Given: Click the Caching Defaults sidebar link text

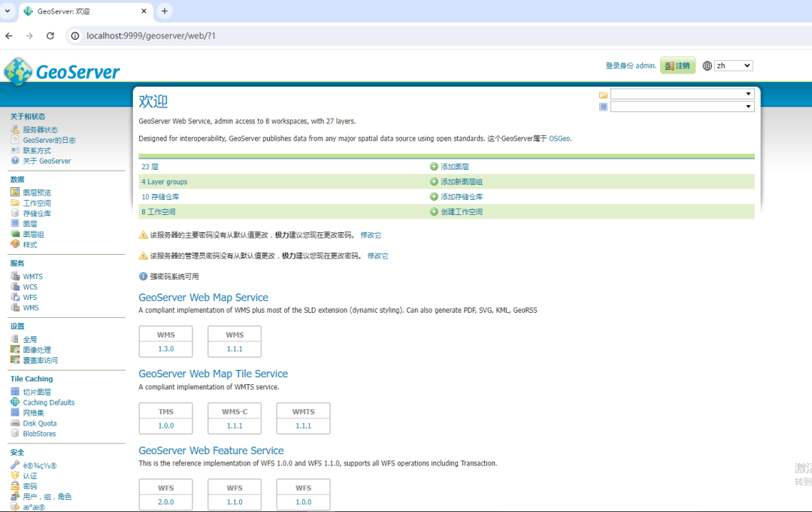Looking at the screenshot, I should [49, 402].
